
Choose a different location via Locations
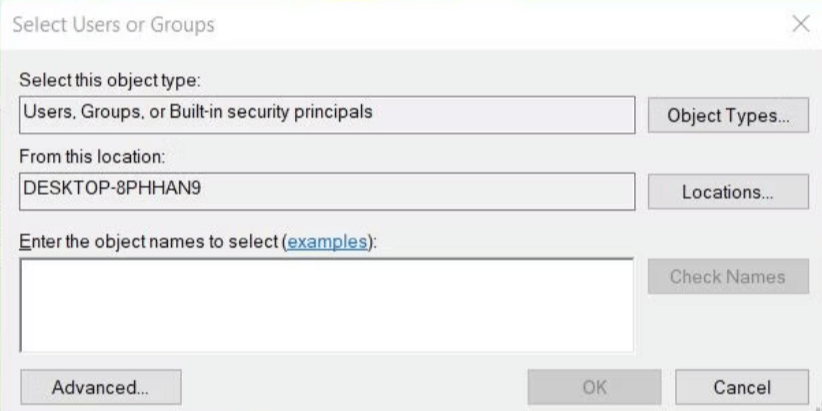tap(727, 192)
